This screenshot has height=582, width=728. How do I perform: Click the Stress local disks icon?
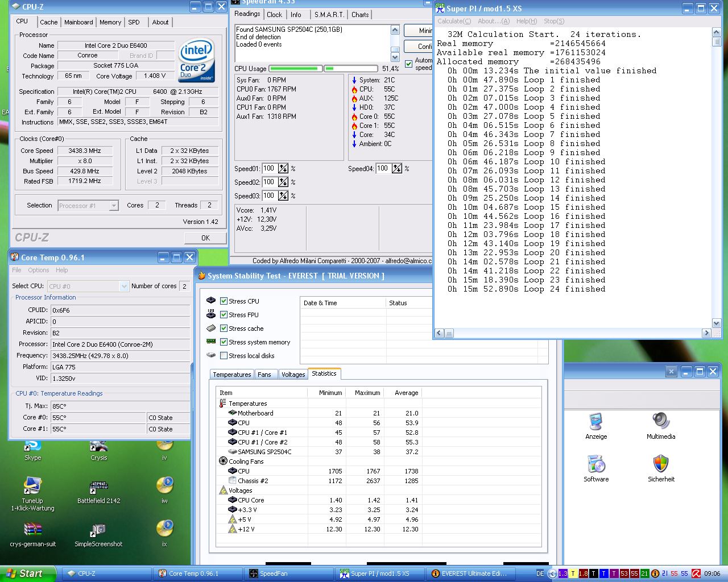tap(211, 355)
